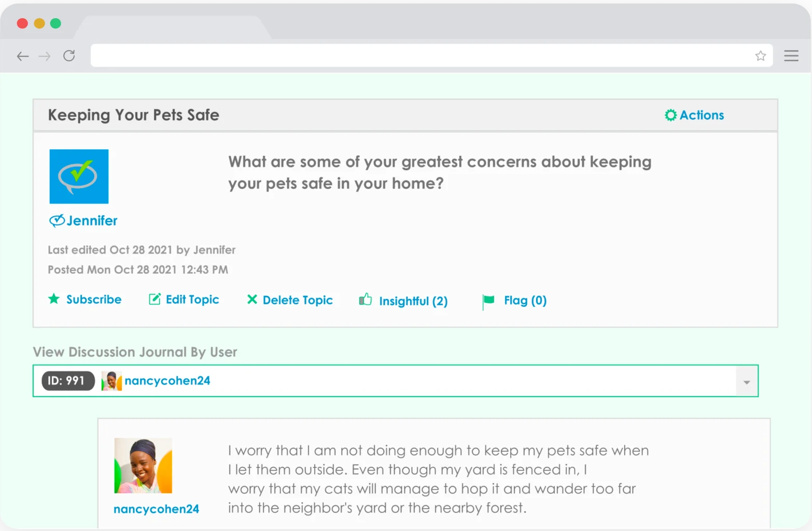The height and width of the screenshot is (531, 812).
Task: Click Jennifer's blue checkmark avatar
Action: (79, 176)
